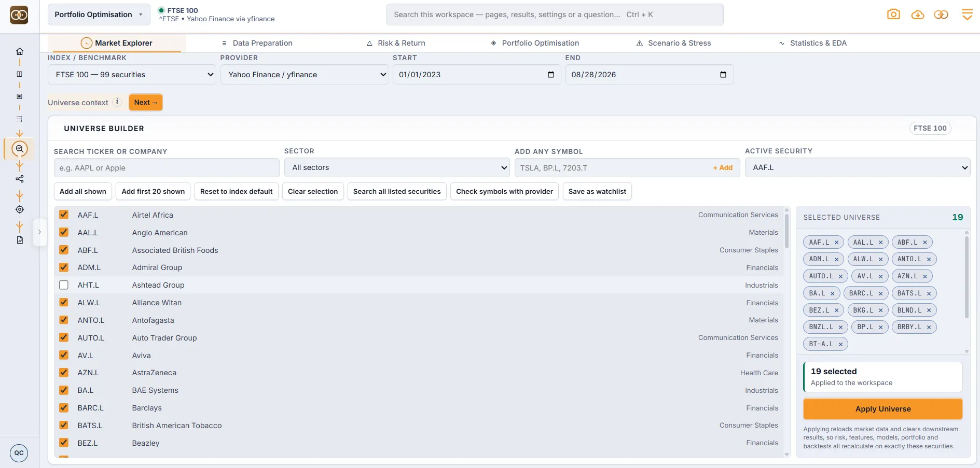
Task: Click the square target icon in sidebar
Action: (x=20, y=96)
